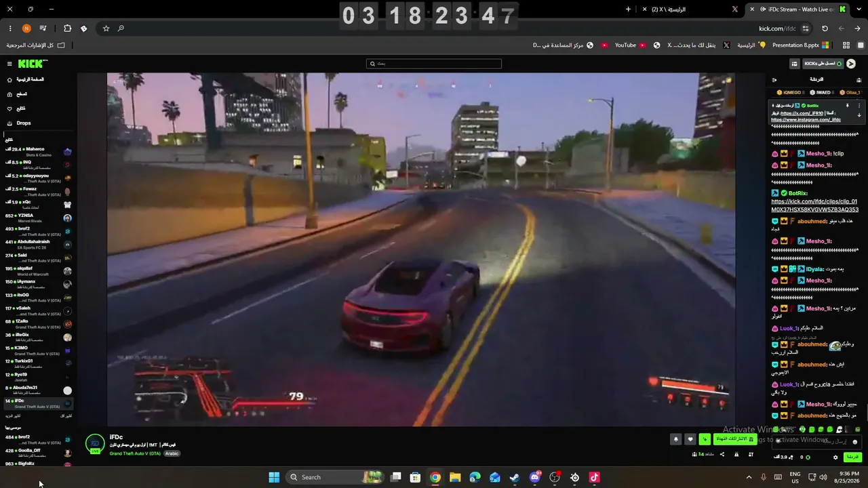Click the header icon left of get KICKs

[x=795, y=64]
